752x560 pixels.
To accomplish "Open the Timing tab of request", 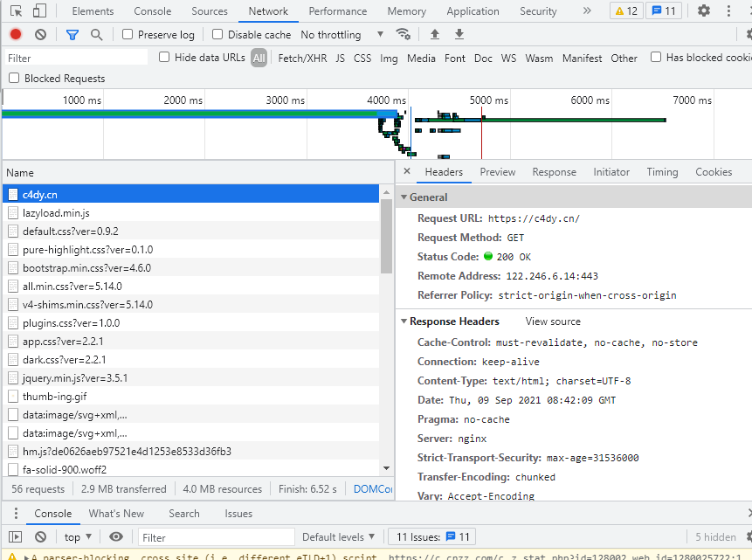I will pos(662,172).
